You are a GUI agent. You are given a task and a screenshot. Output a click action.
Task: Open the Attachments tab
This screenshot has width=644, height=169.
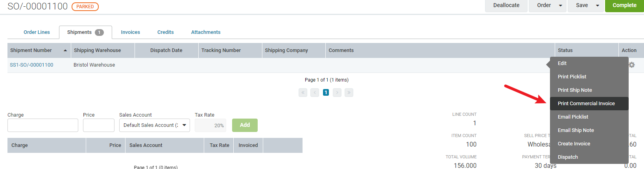pyautogui.click(x=206, y=32)
